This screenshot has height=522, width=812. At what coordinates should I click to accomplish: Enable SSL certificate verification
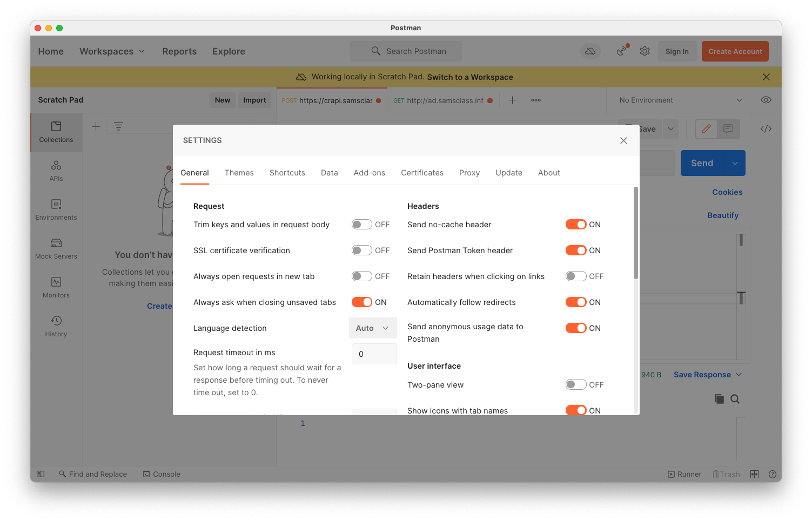coord(362,250)
